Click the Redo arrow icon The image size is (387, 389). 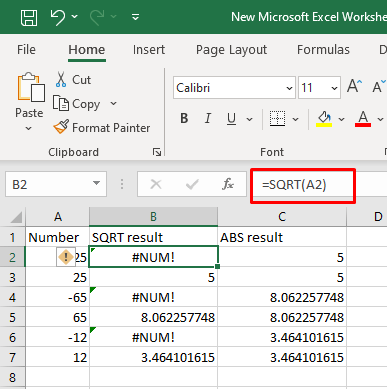(97, 17)
